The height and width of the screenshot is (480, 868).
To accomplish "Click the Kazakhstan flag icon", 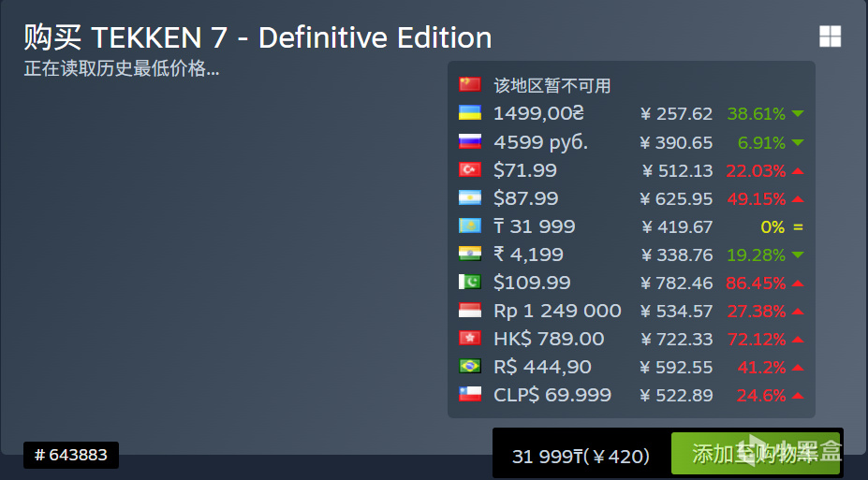I will pos(469,226).
